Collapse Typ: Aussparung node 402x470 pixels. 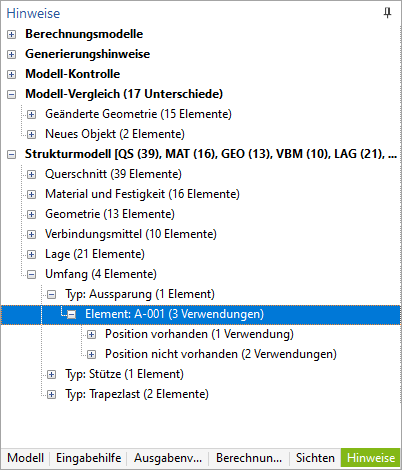pos(51,294)
